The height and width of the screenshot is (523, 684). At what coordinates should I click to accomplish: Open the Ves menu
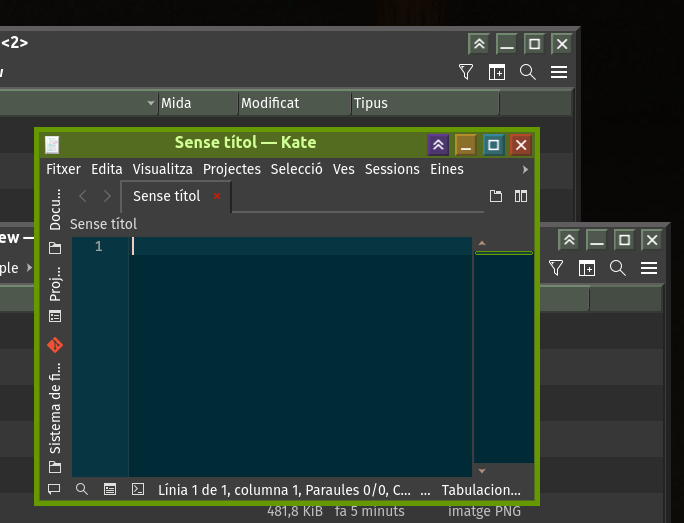(343, 169)
